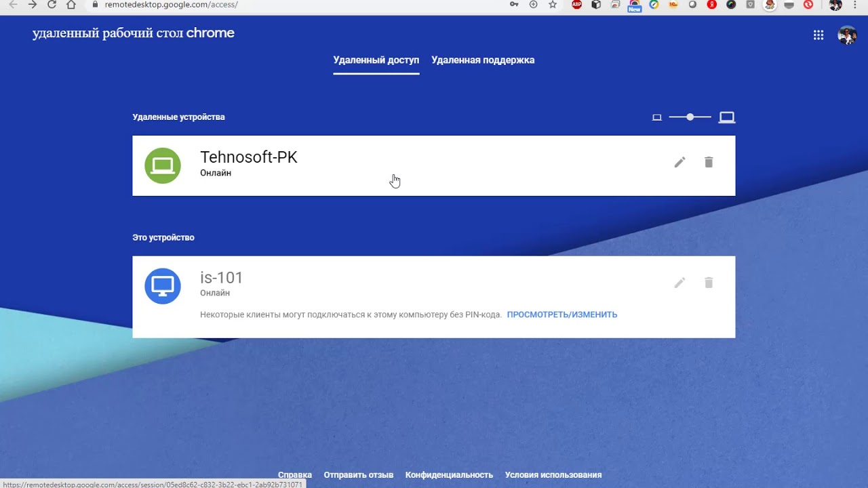This screenshot has width=868, height=488.
Task: Select large card view laptop icon
Action: (727, 117)
